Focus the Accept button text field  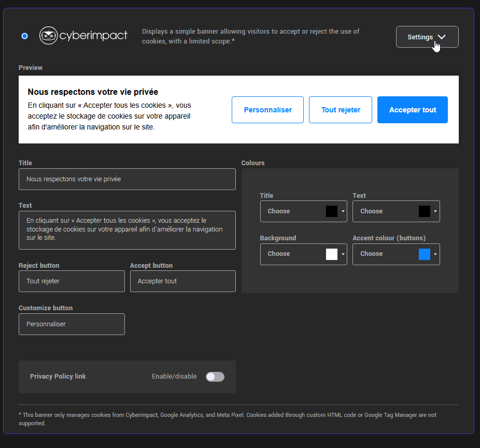[182, 281]
